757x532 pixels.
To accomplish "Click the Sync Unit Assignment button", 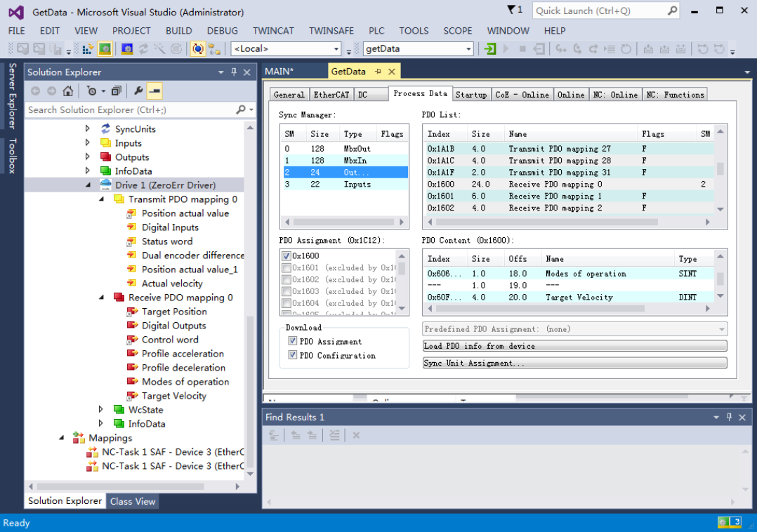I will 574,363.
